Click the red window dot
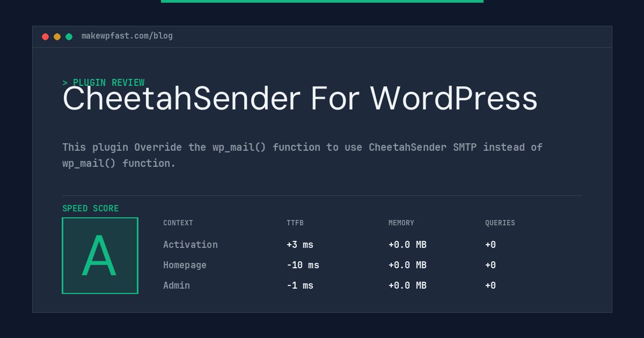Image resolution: width=644 pixels, height=338 pixels. tap(45, 36)
